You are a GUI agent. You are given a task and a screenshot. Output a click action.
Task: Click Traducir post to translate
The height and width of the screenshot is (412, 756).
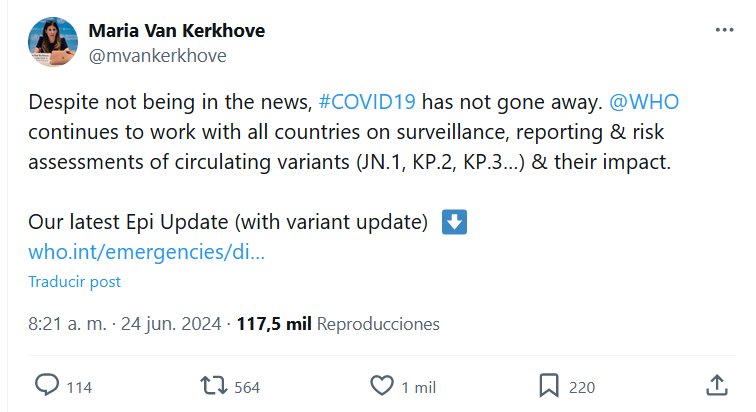74,282
